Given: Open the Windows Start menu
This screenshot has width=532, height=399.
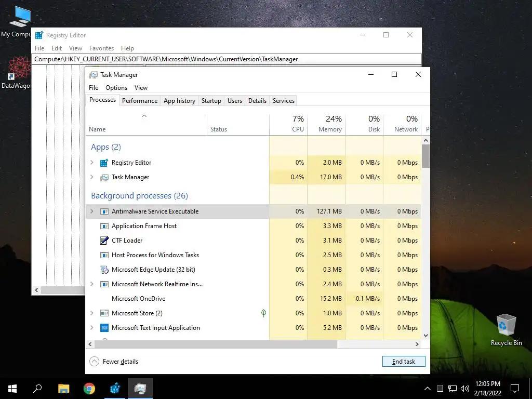Looking at the screenshot, I should pyautogui.click(x=12, y=389).
